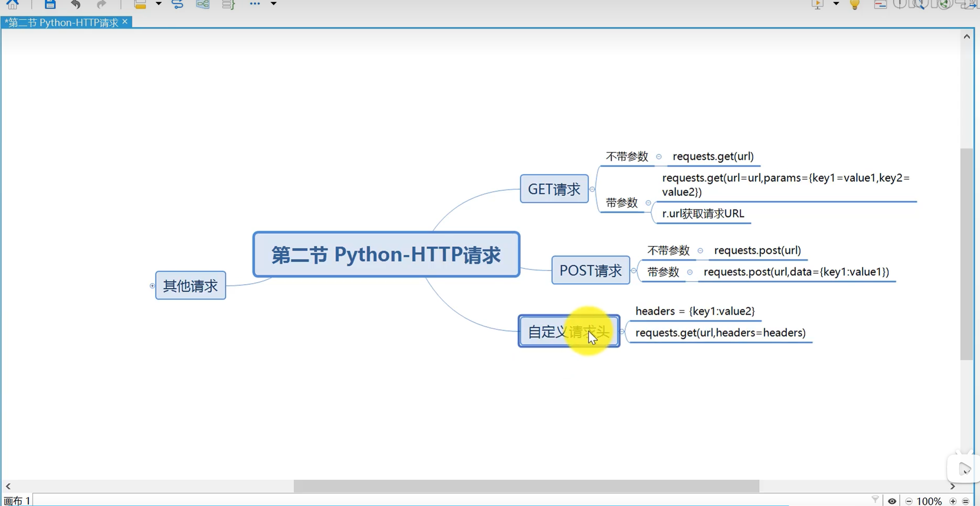Click the lightbulb brainstorm icon
The image size is (980, 506).
[x=855, y=4]
